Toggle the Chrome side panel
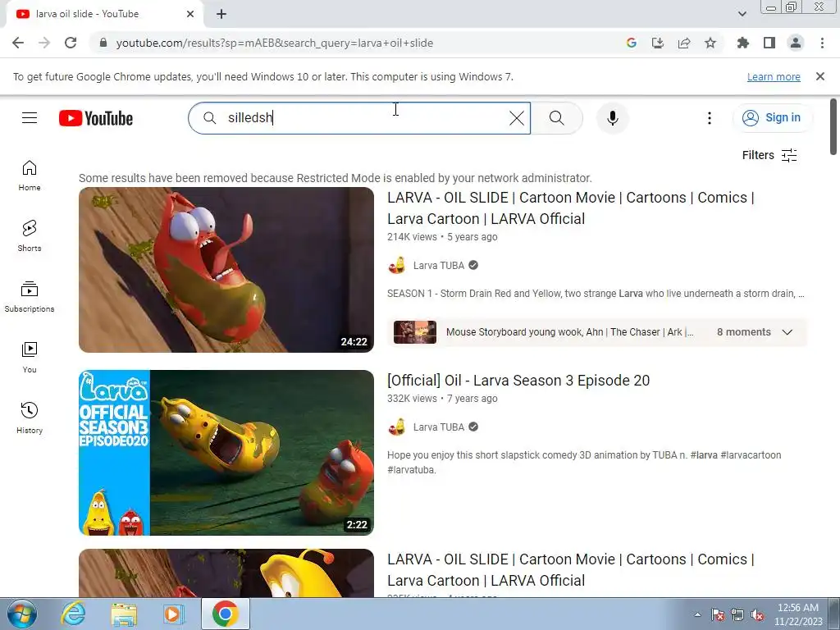The width and height of the screenshot is (840, 630). tap(769, 43)
